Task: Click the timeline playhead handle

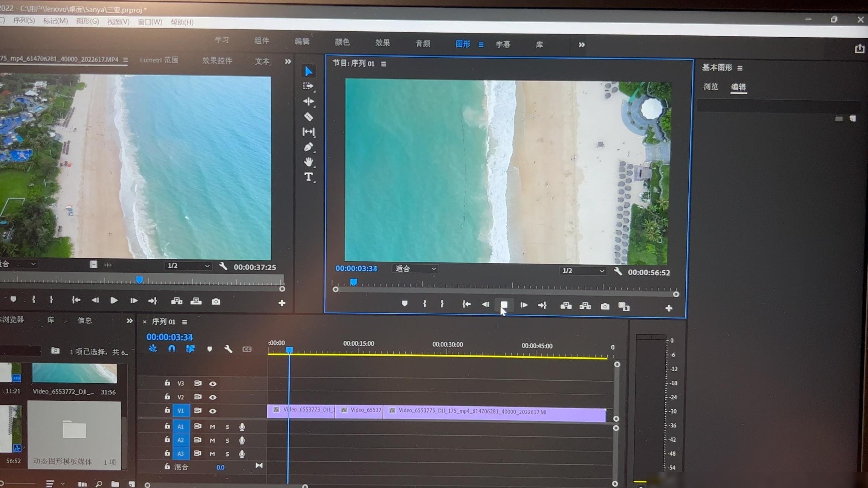Action: tap(289, 350)
